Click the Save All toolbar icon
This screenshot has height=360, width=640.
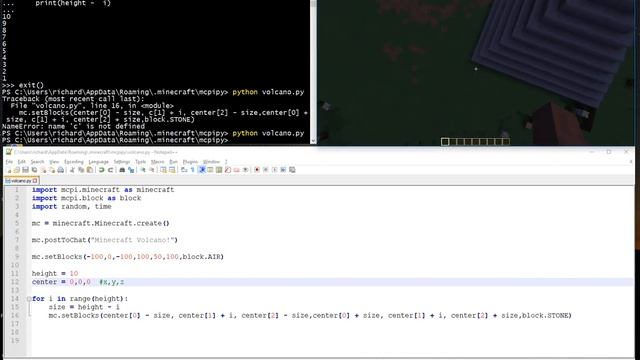click(34, 170)
